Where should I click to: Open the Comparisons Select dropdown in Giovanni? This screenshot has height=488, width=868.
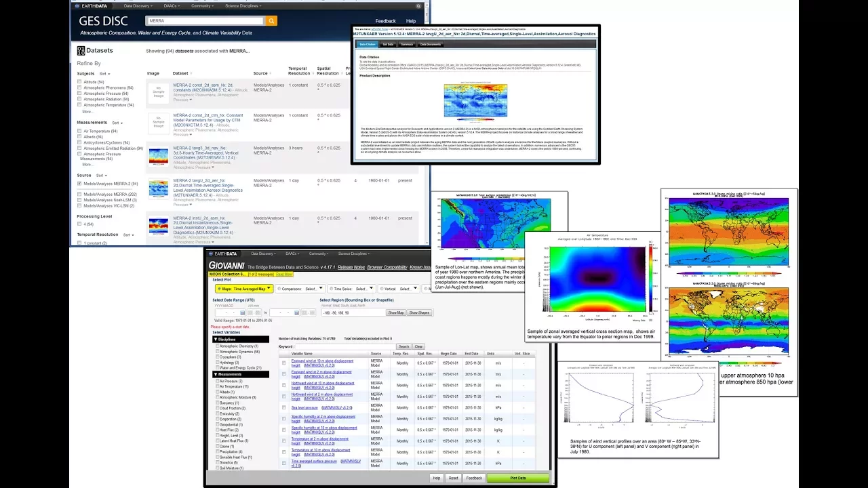(x=313, y=289)
